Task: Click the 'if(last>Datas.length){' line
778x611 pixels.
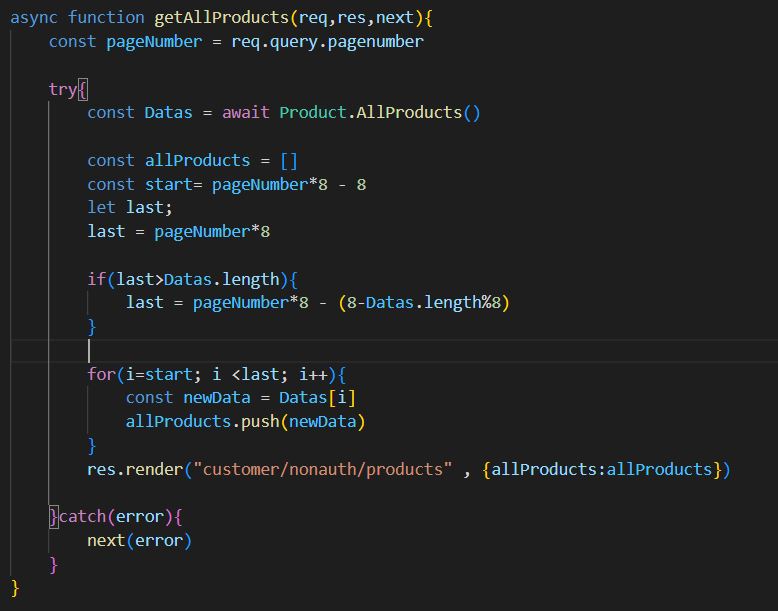Action: pos(193,279)
